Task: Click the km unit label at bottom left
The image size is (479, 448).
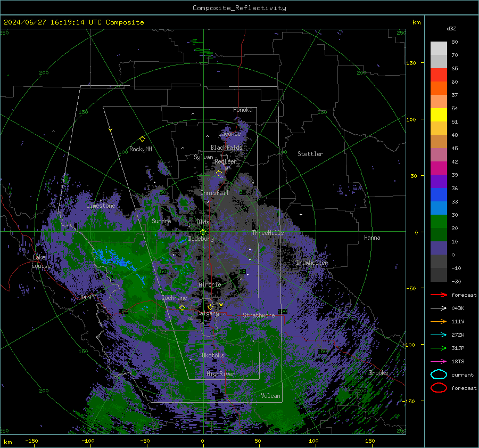Action: click(x=7, y=442)
